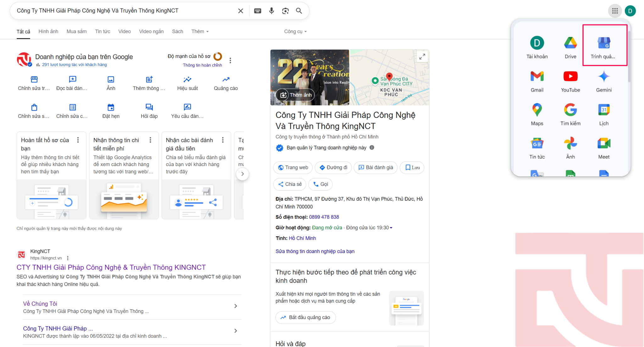
Task: Switch to the Sách tab
Action: [x=177, y=31]
